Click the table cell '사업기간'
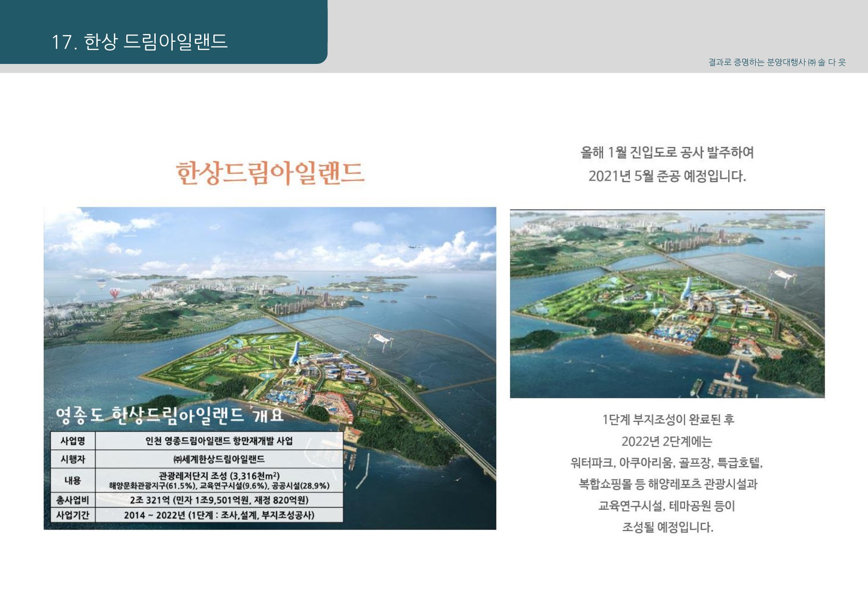Viewport: 868px width, 614px height. point(73,515)
